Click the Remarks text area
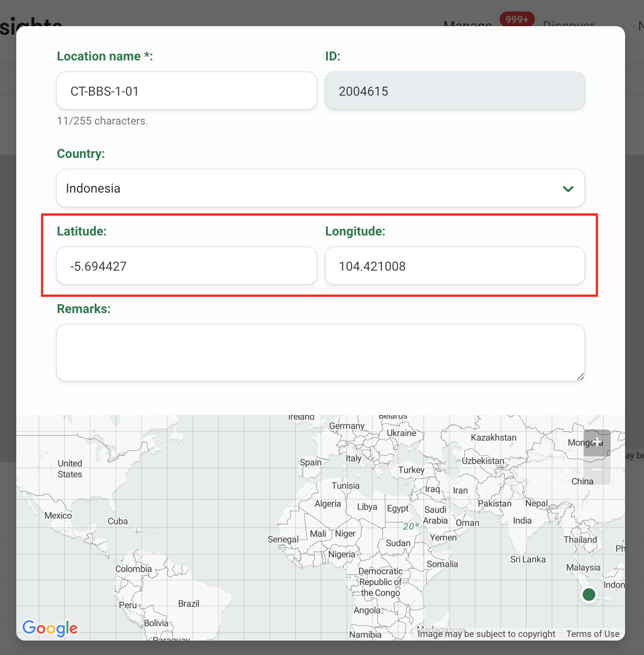 pos(321,353)
